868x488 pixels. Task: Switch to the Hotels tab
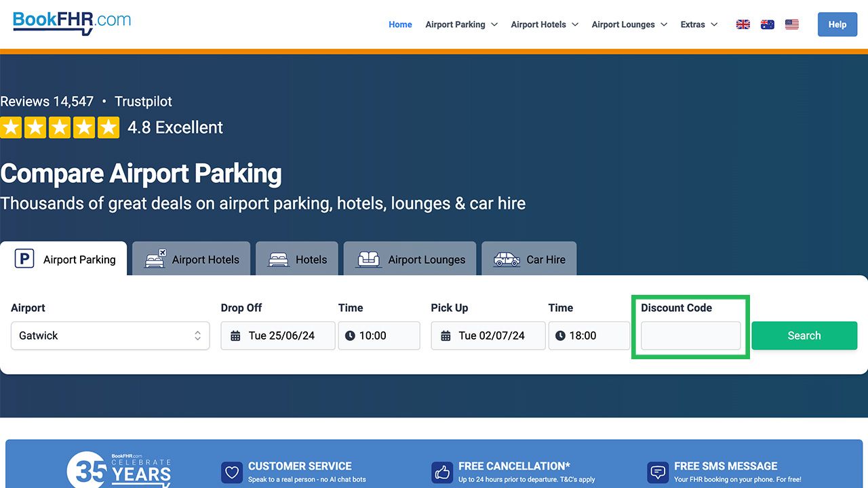click(x=297, y=259)
